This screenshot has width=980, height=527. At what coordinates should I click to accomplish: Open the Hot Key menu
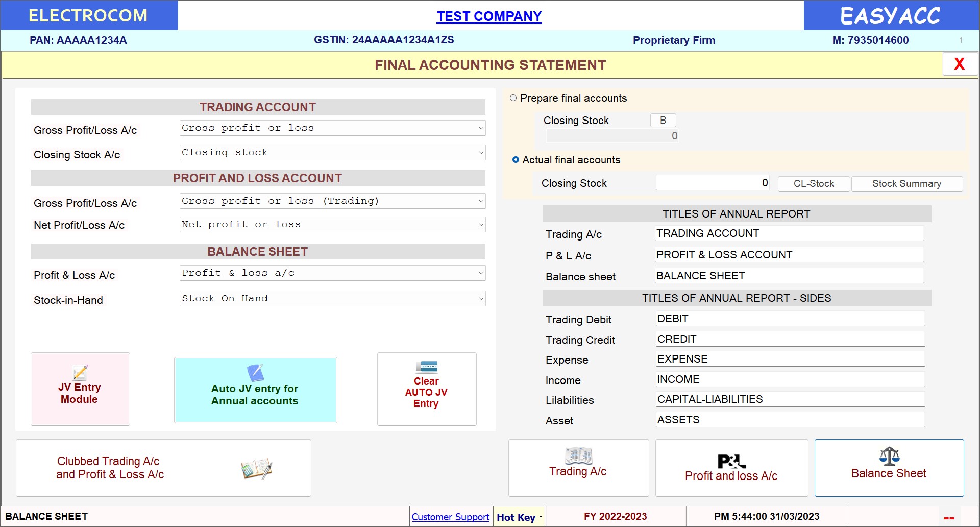[519, 517]
